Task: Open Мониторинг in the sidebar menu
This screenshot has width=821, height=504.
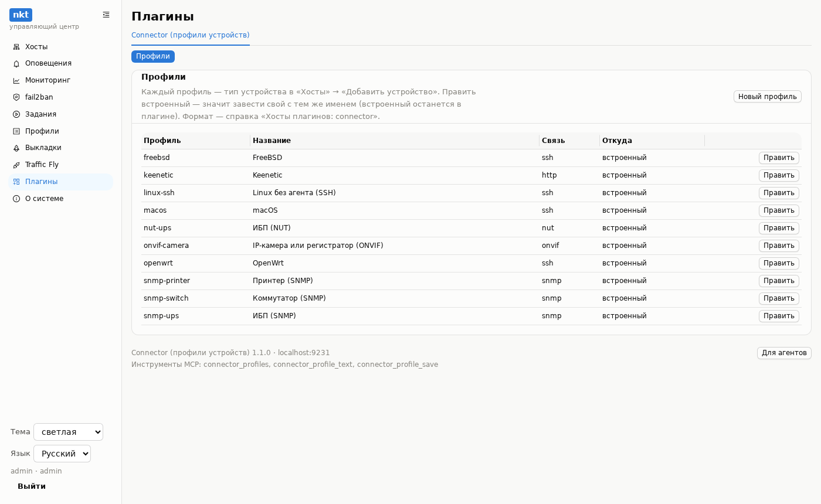Action: click(x=61, y=80)
